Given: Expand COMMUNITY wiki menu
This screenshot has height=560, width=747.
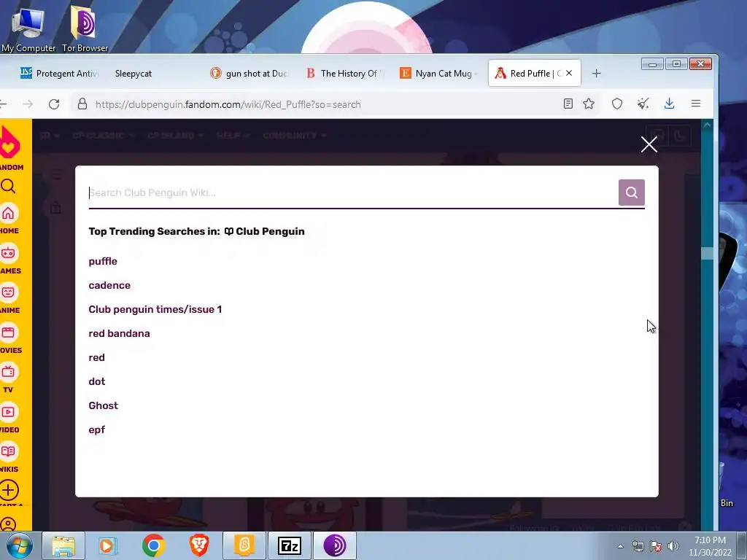Looking at the screenshot, I should click(295, 136).
